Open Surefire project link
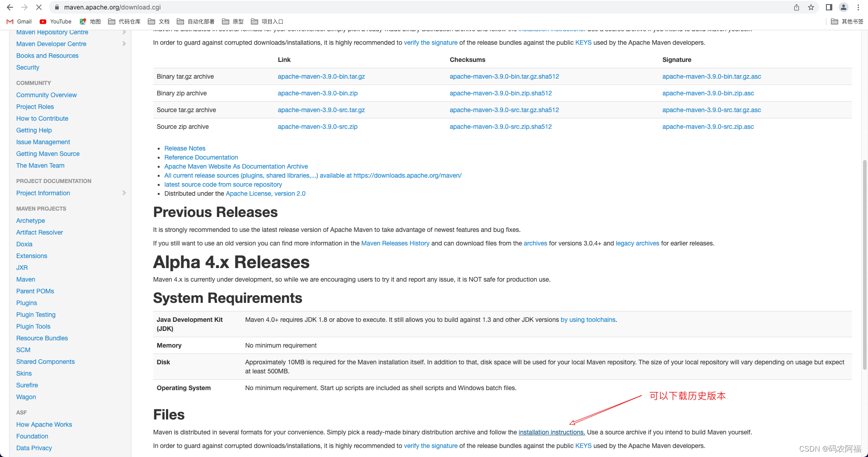This screenshot has width=868, height=457. pos(27,385)
